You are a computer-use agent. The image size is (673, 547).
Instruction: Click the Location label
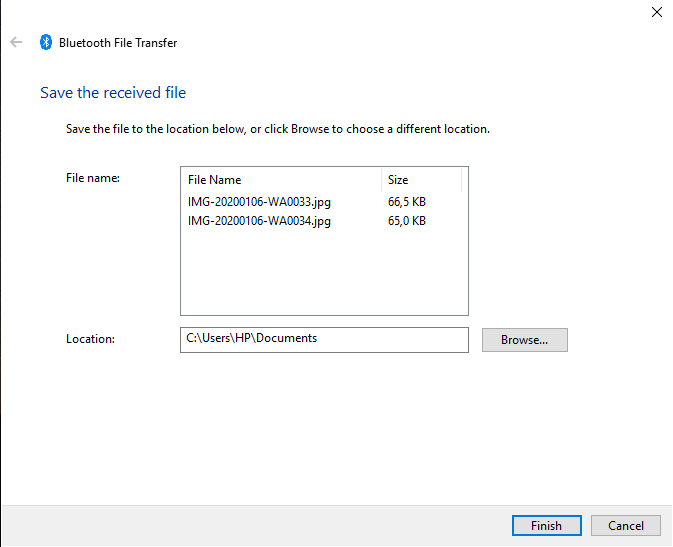[x=91, y=339]
